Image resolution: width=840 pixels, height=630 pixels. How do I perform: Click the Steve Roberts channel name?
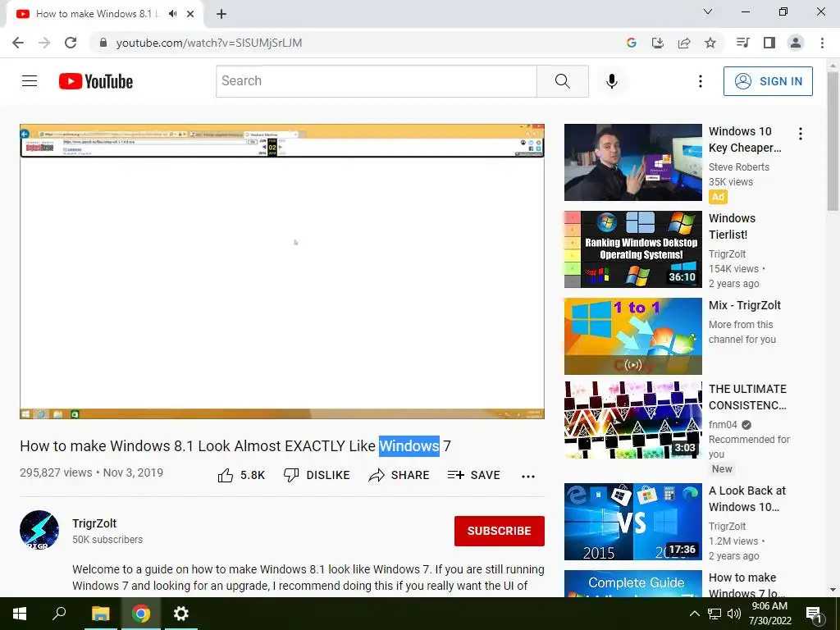tap(739, 167)
